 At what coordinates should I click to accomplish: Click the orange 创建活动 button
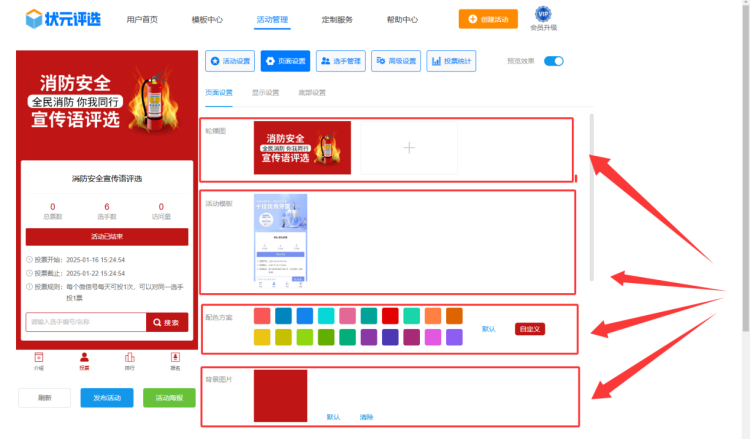[489, 19]
